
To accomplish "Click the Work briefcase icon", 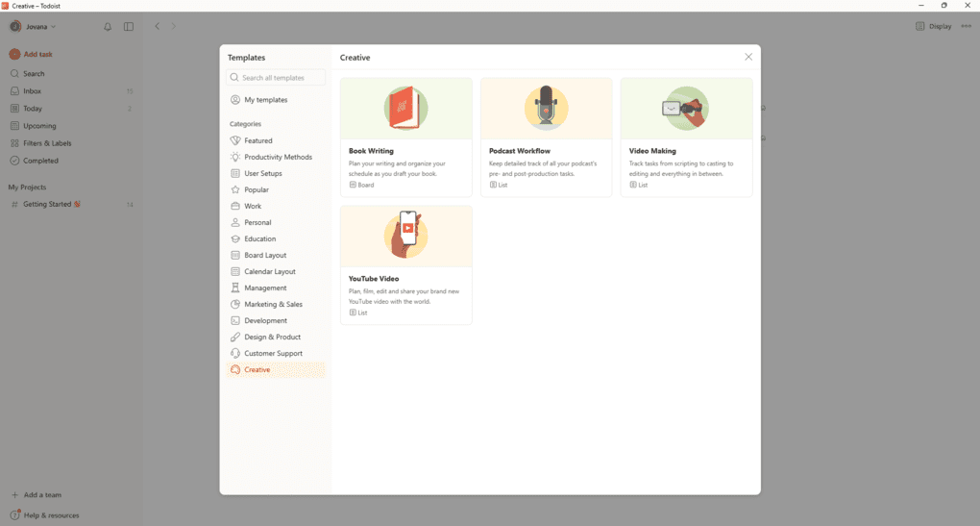I will [235, 206].
